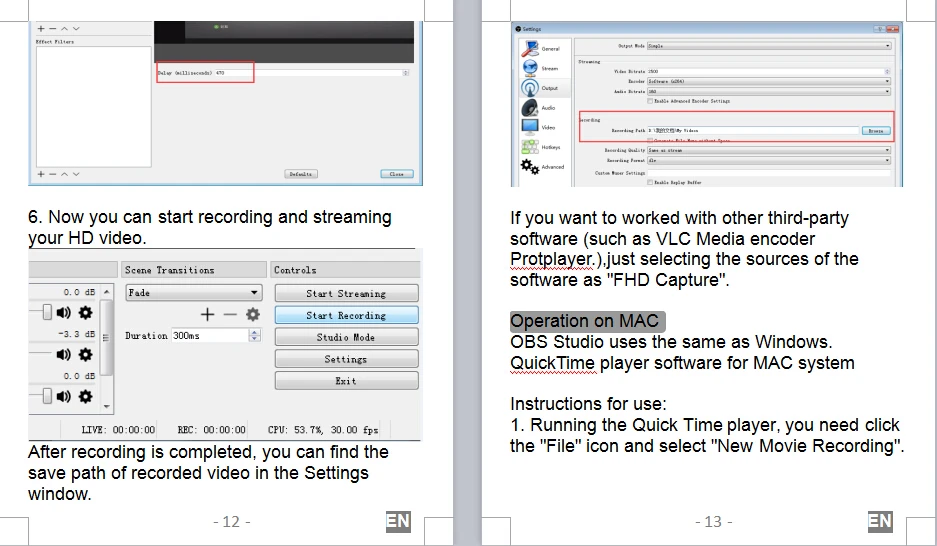Click the "REC: 00:00:00" status text

click(212, 430)
